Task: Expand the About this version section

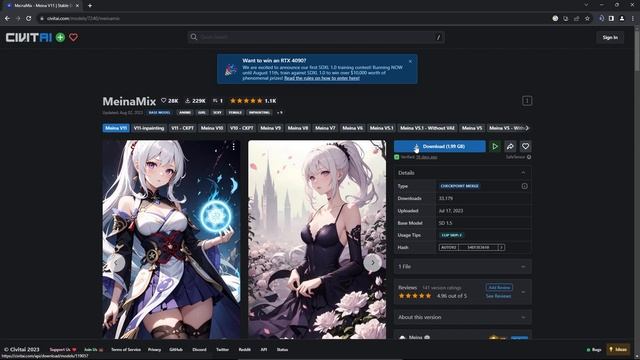Action: pyautogui.click(x=462, y=317)
